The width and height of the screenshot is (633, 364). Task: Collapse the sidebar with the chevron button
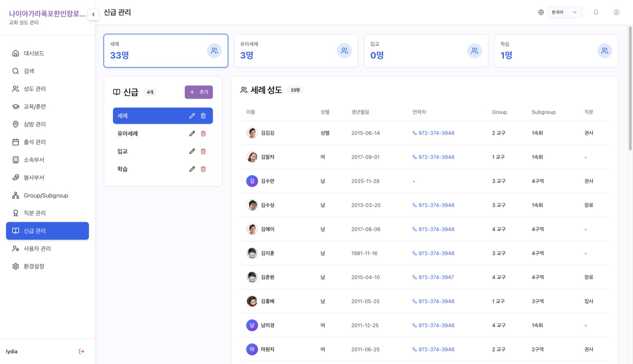point(93,14)
